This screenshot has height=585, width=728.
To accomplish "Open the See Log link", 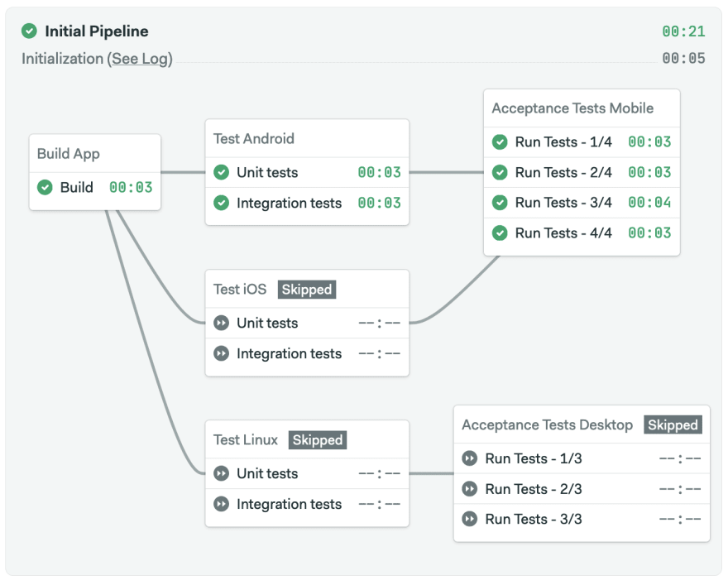I will [140, 59].
